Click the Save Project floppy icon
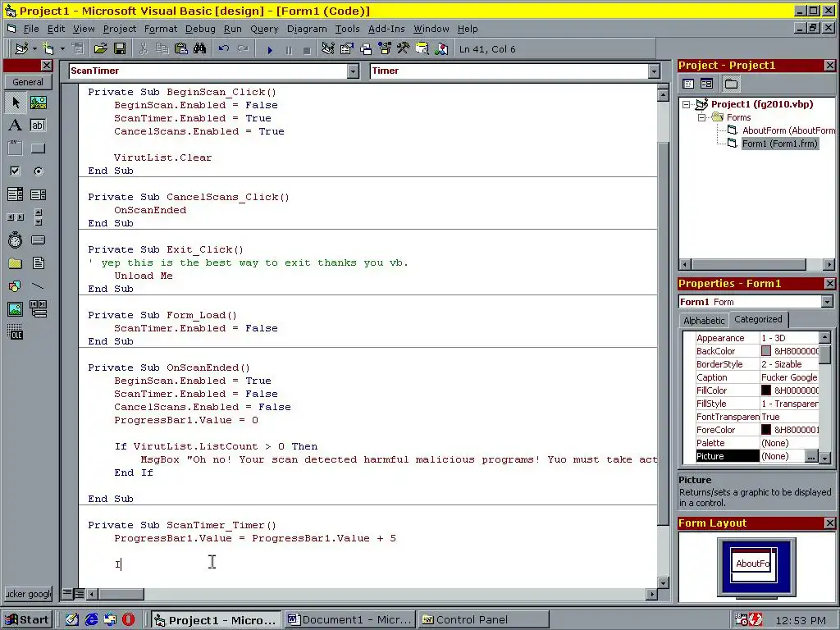 coord(120,49)
